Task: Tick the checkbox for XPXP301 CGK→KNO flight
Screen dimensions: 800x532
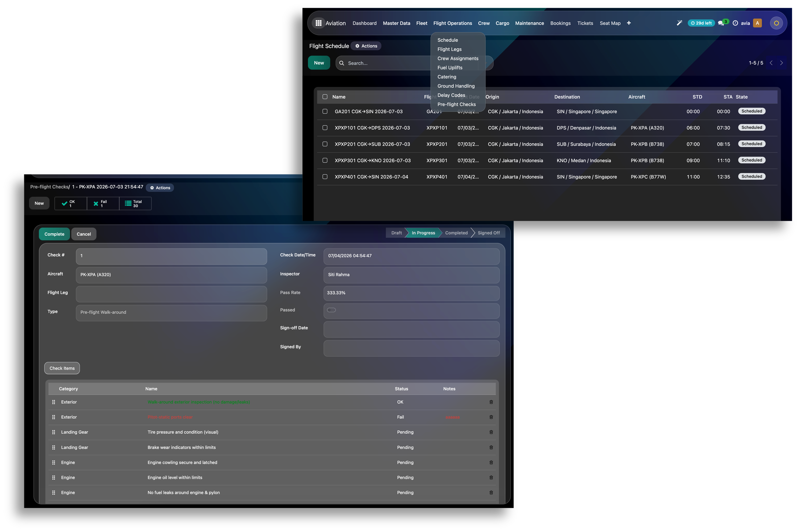Action: pyautogui.click(x=325, y=160)
